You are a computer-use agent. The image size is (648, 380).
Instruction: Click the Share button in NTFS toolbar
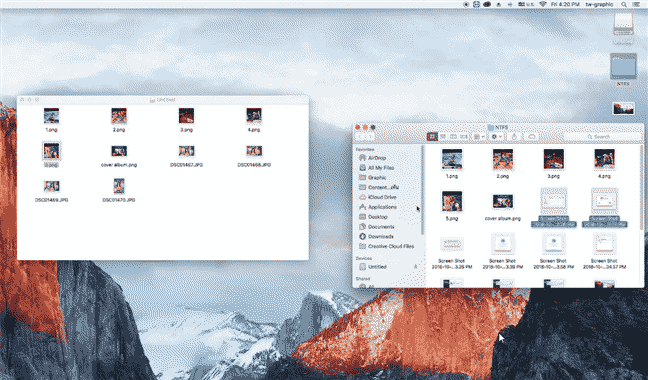pyautogui.click(x=514, y=136)
